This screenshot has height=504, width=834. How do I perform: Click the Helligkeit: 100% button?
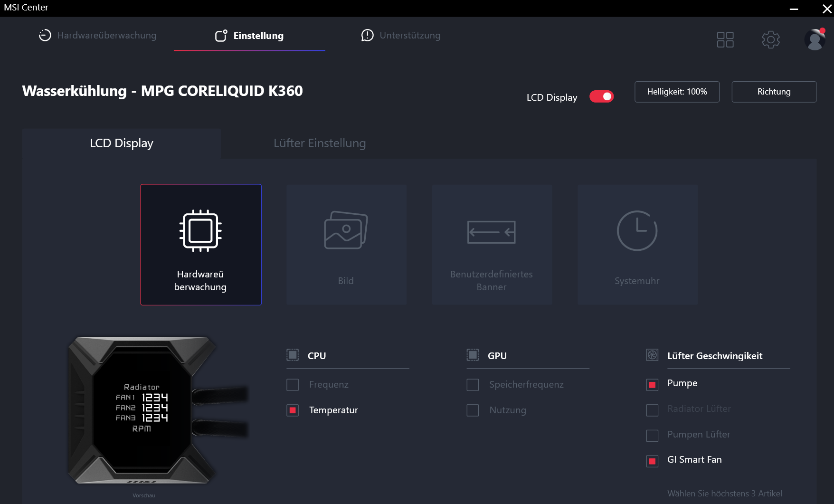677,92
